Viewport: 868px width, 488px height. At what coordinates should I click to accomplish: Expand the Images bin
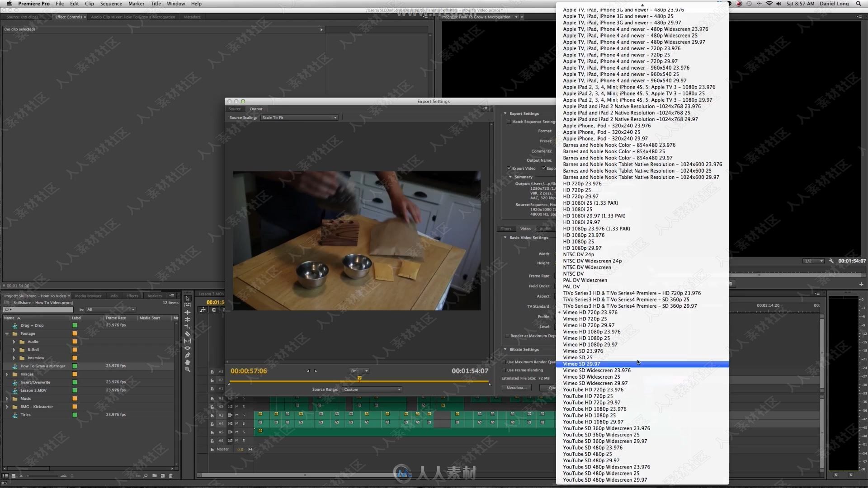[7, 374]
